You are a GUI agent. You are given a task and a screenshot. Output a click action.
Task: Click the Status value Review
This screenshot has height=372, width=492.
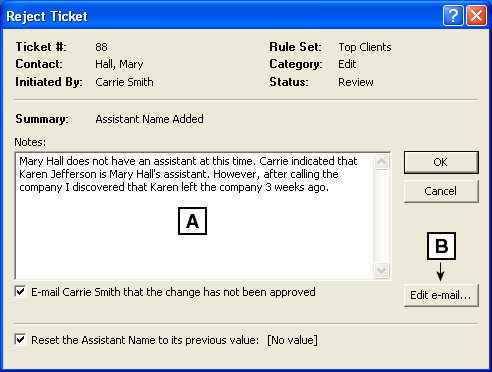pyautogui.click(x=356, y=82)
